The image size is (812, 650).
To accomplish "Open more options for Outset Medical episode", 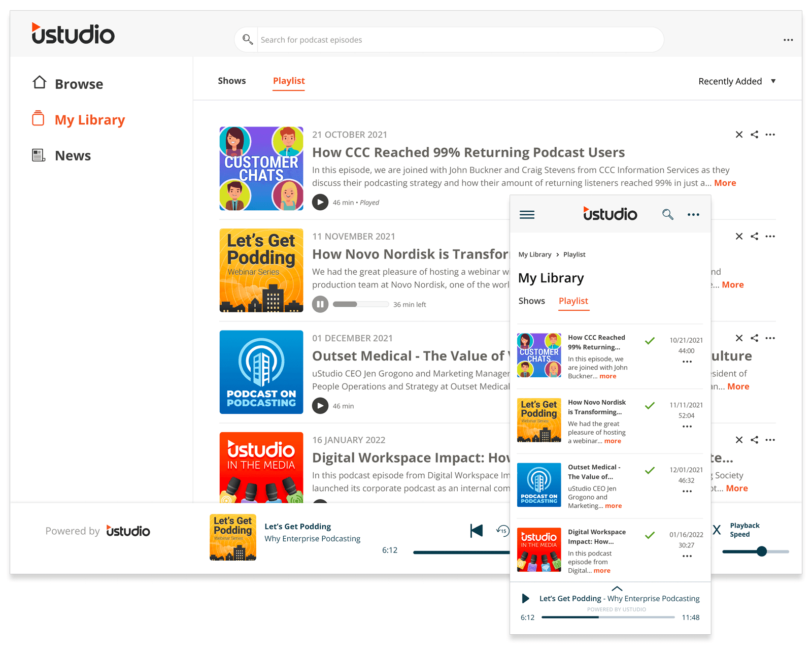I will pos(770,338).
